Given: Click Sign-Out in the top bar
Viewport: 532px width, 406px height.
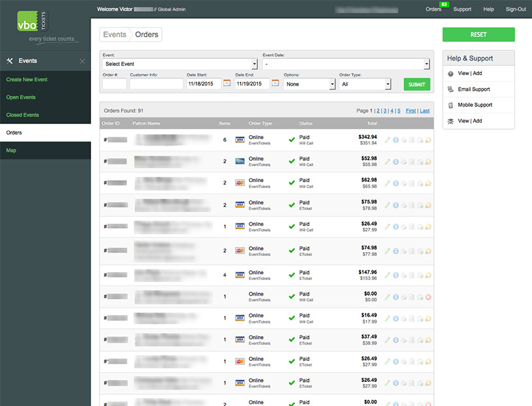Looking at the screenshot, I should 516,9.
